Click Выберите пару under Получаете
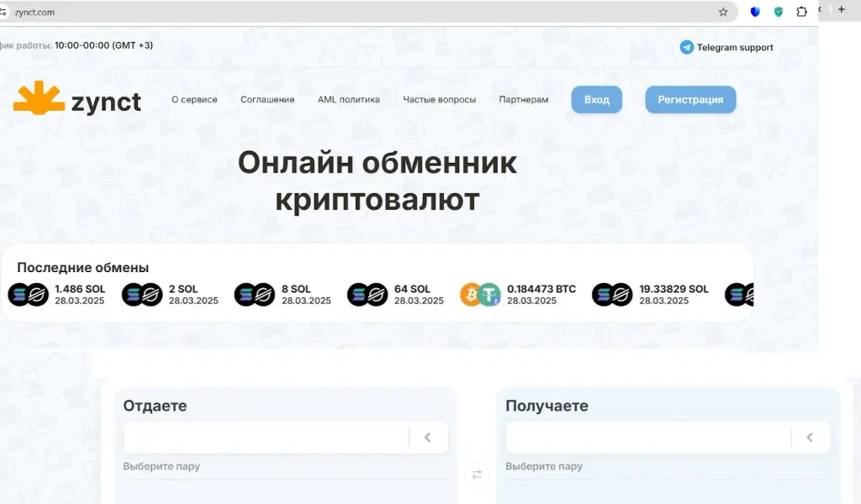 pos(544,466)
